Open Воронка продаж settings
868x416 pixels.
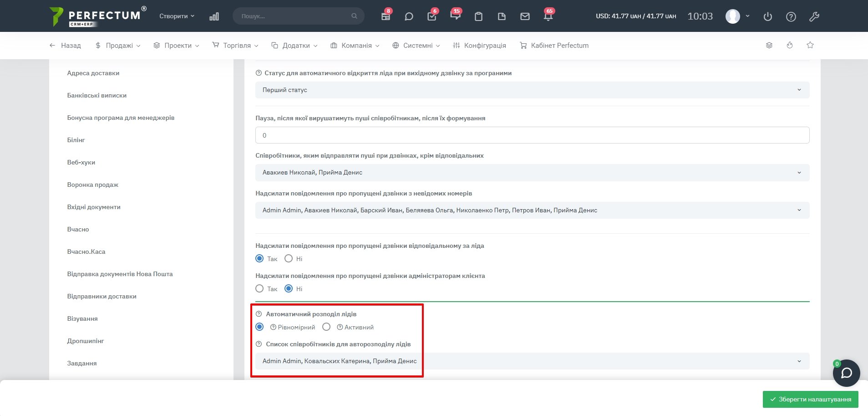point(93,185)
